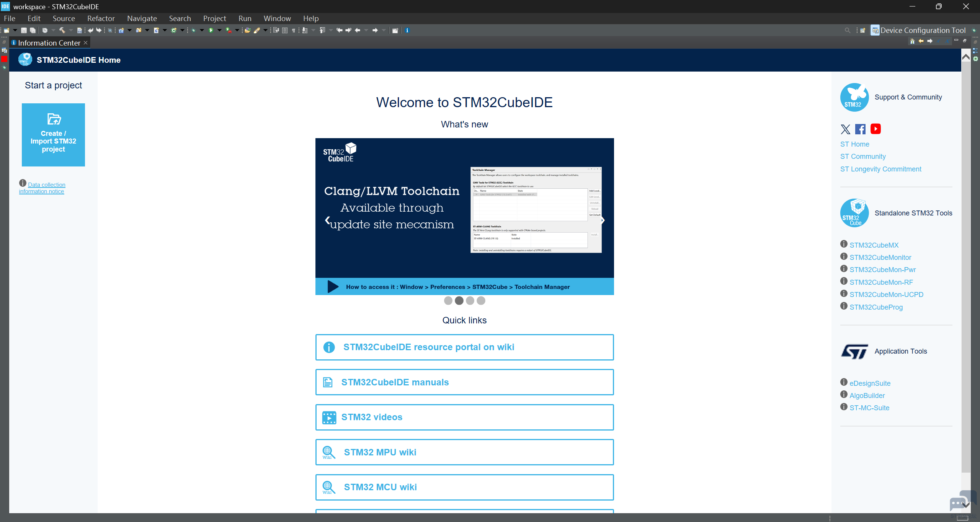The height and width of the screenshot is (522, 980).
Task: Open dropdown next to new source folder icon
Action: tap(147, 30)
